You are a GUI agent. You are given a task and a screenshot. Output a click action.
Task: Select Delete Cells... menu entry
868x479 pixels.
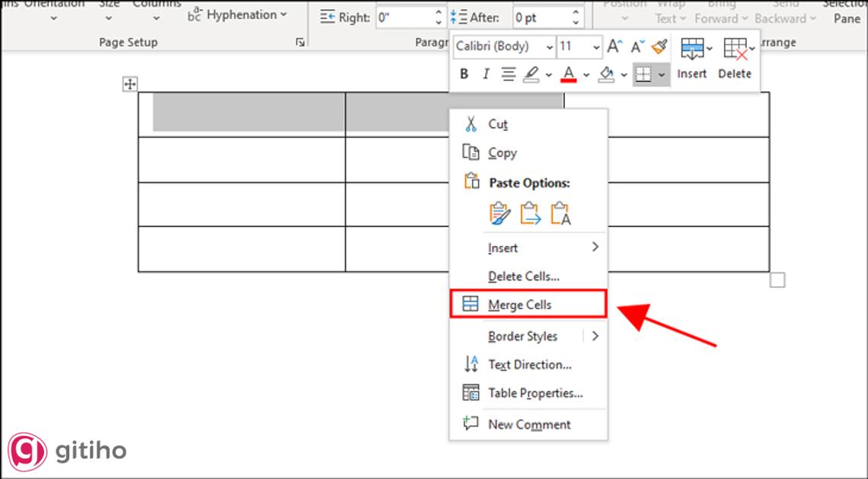tap(528, 276)
